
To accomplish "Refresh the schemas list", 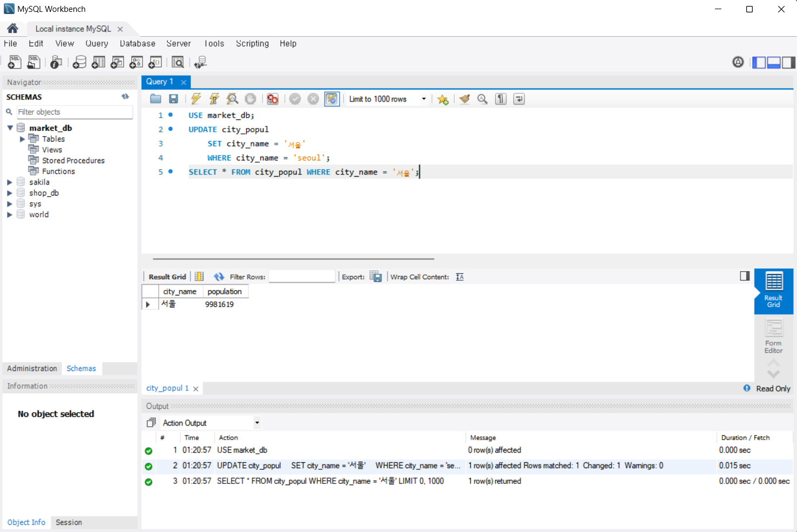I will click(x=125, y=97).
